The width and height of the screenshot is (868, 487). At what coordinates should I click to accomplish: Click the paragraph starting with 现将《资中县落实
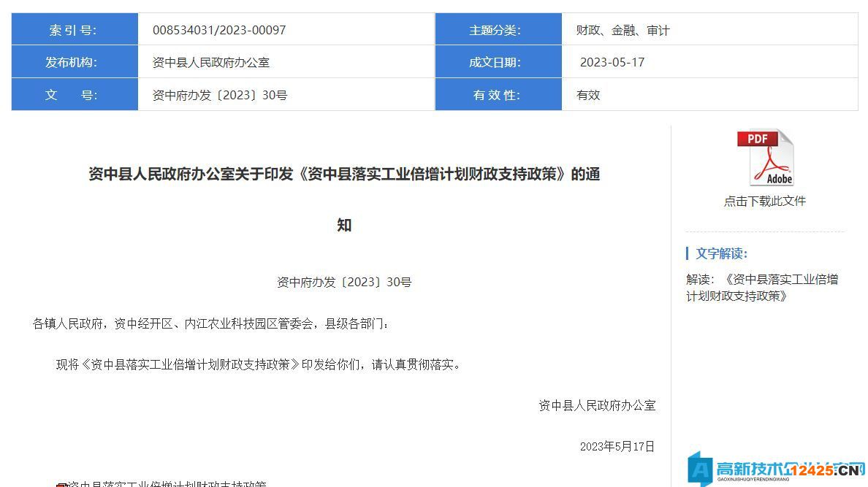pos(259,364)
